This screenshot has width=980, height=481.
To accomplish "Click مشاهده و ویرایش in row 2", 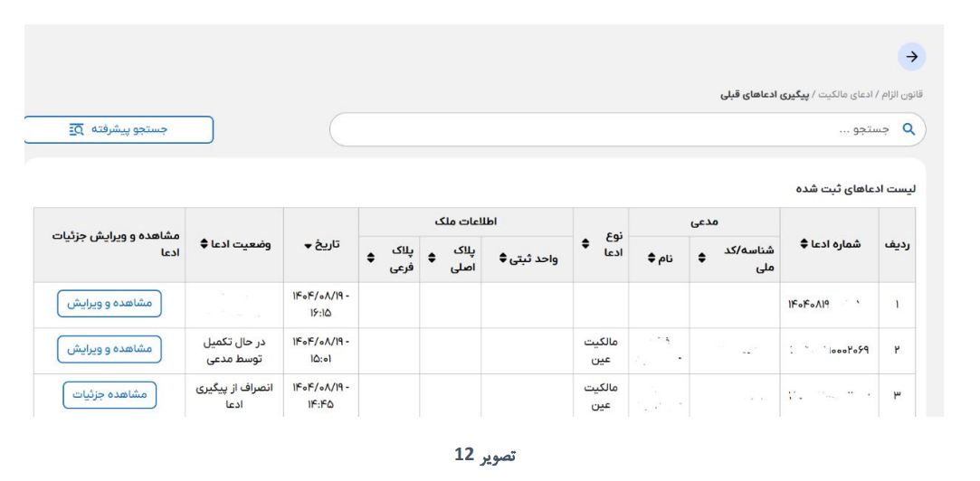I will point(109,349).
